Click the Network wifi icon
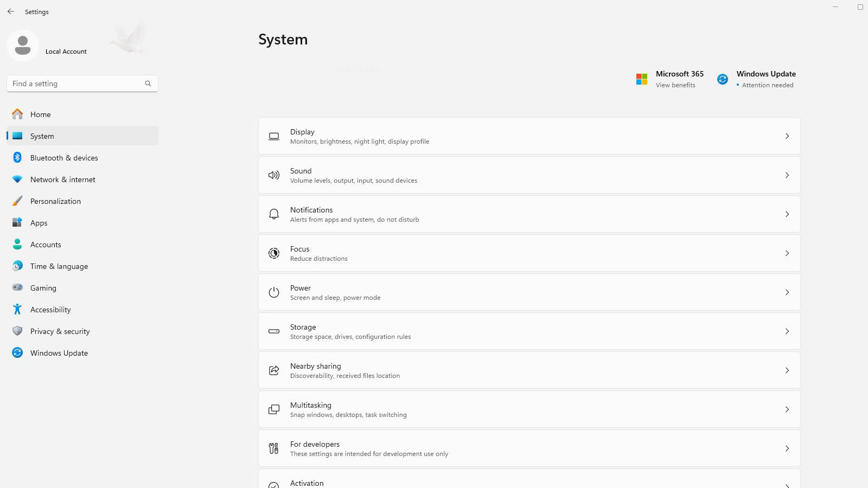868x488 pixels. 17,179
